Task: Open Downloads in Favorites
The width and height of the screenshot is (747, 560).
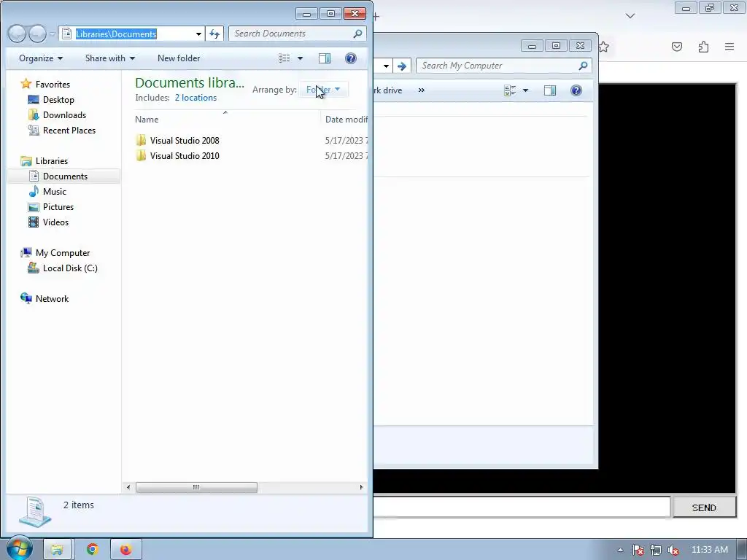Action: coord(64,114)
